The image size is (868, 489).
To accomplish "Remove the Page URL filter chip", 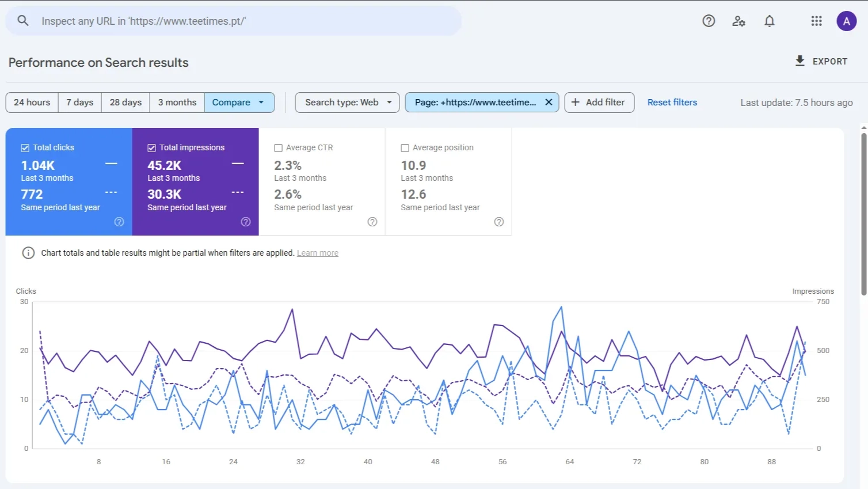I will 548,102.
